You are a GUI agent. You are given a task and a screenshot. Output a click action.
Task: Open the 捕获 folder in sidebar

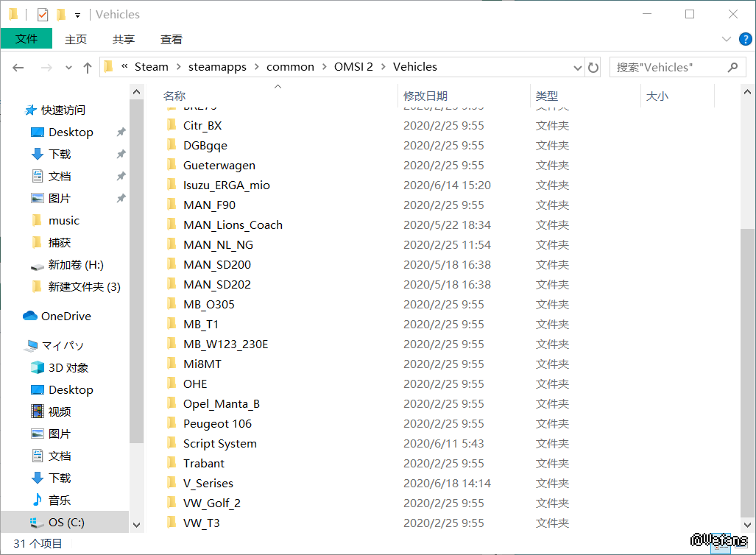60,243
